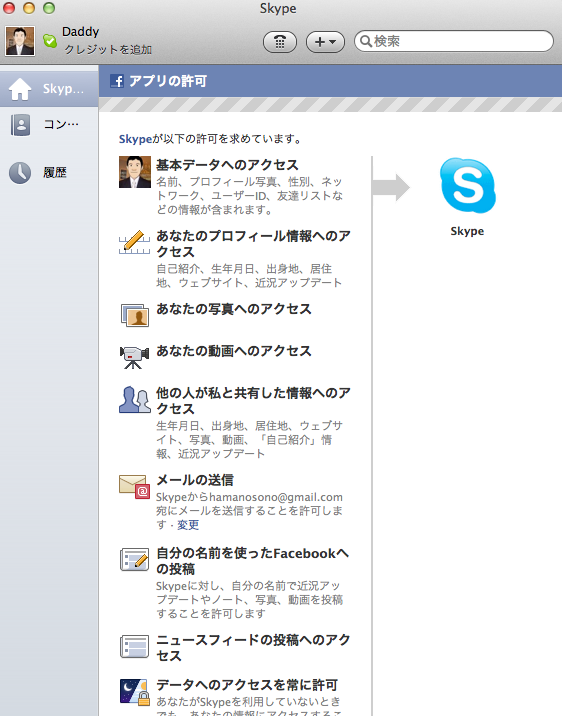The width and height of the screenshot is (562, 716).
Task: Click the 変更 change link
Action: [x=188, y=525]
